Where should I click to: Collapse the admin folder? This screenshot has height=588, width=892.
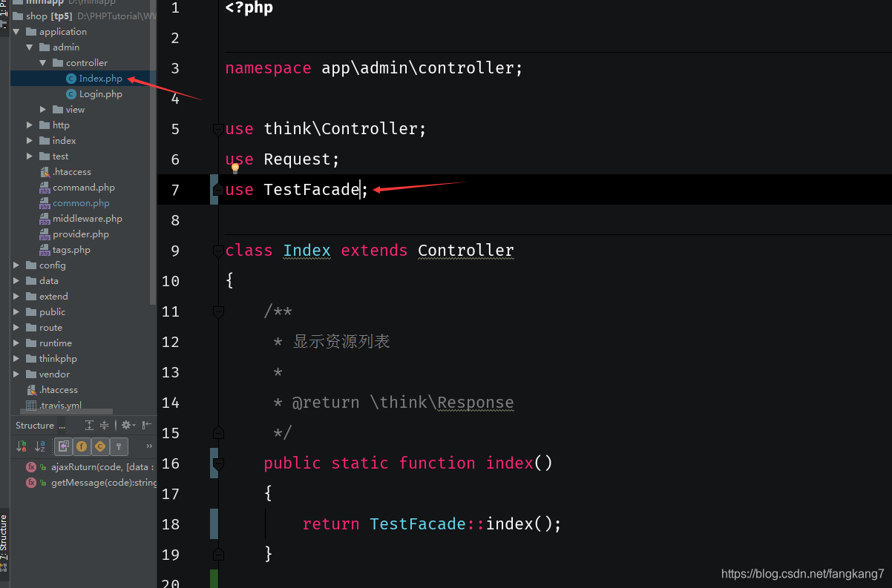(30, 47)
